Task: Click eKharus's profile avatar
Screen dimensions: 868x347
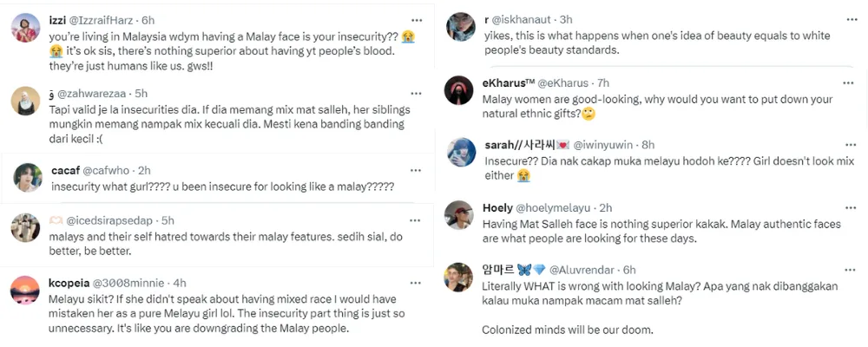Action: coord(459,90)
